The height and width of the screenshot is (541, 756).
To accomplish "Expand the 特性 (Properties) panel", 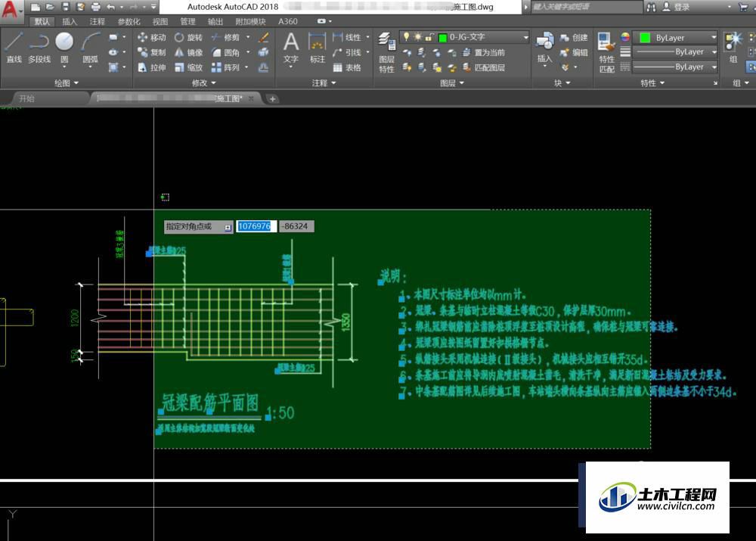I will pyautogui.click(x=652, y=83).
